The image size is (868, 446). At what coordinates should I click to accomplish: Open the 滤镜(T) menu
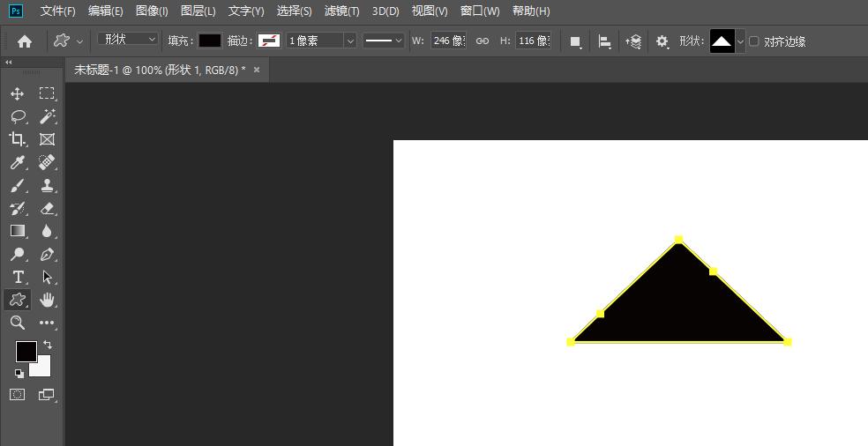coord(341,11)
